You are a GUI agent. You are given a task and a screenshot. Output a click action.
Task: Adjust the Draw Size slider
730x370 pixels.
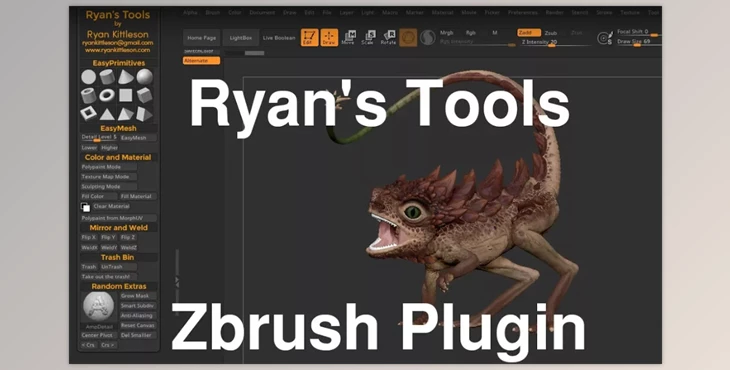point(639,42)
